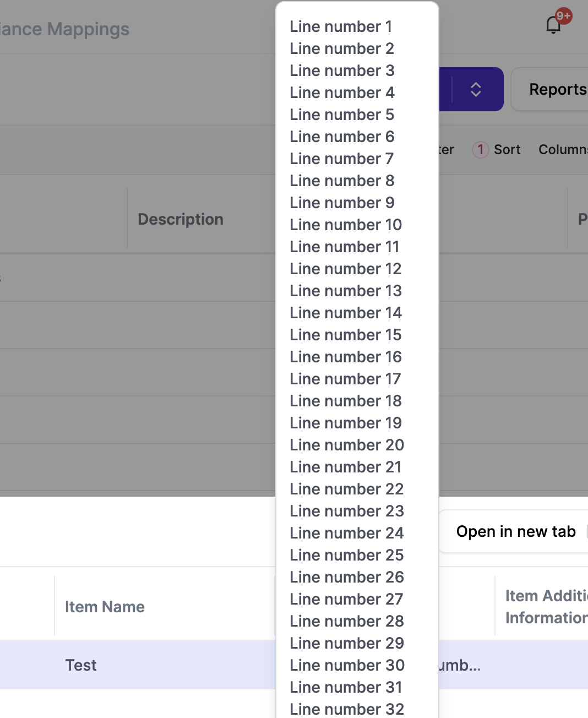Click the sort count badge

pyautogui.click(x=480, y=150)
